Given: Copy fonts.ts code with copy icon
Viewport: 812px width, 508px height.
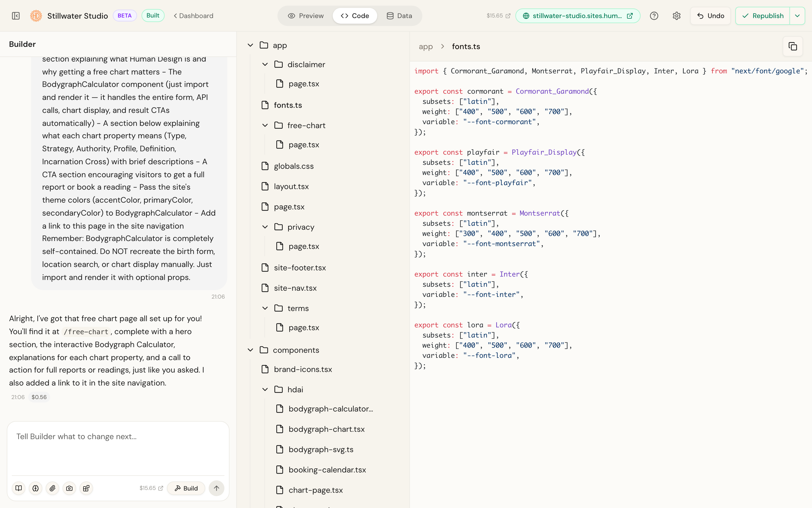Looking at the screenshot, I should (x=793, y=46).
